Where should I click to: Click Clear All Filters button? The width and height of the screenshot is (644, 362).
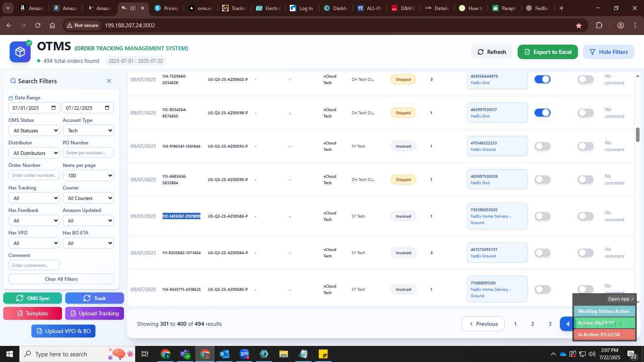point(61,279)
